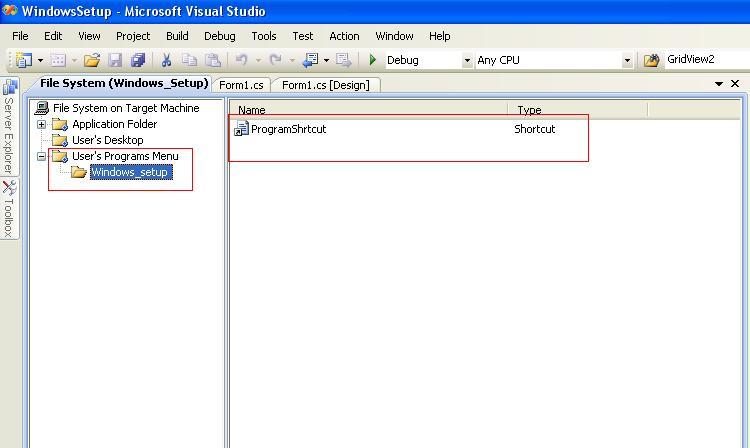Screen dimensions: 750x448
Task: Close the active document tab
Action: tap(735, 84)
